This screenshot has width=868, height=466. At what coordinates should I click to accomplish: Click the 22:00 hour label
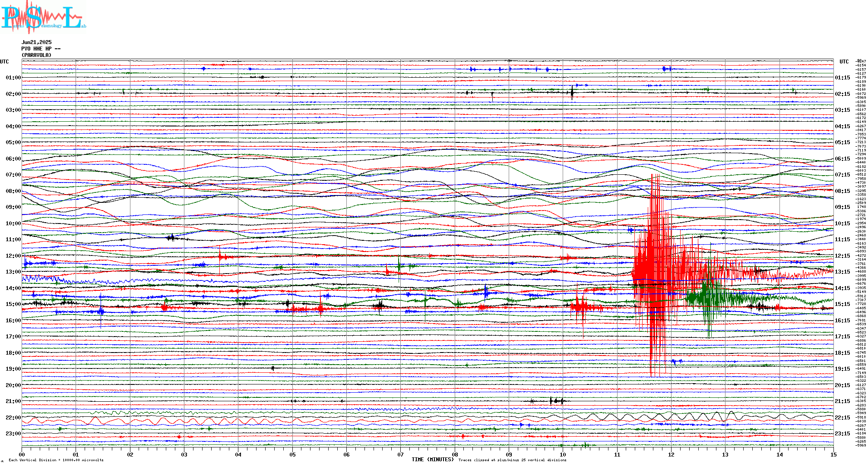pyautogui.click(x=13, y=418)
